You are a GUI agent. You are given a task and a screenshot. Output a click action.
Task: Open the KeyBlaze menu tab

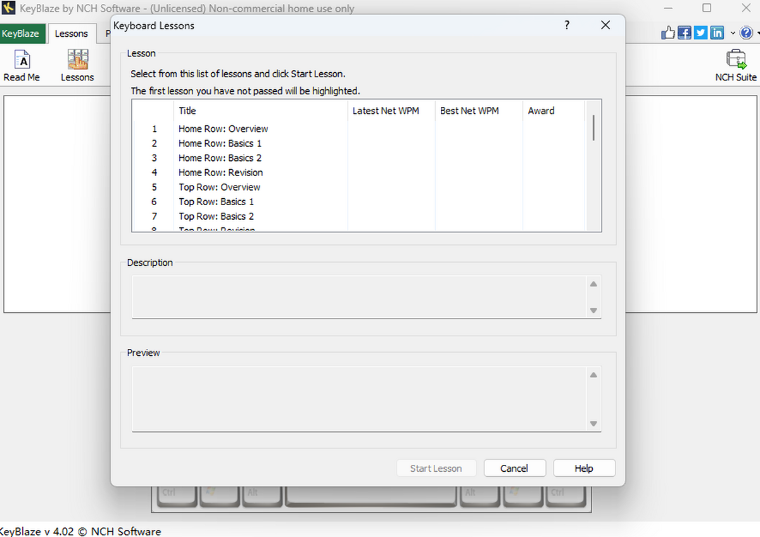coord(20,33)
